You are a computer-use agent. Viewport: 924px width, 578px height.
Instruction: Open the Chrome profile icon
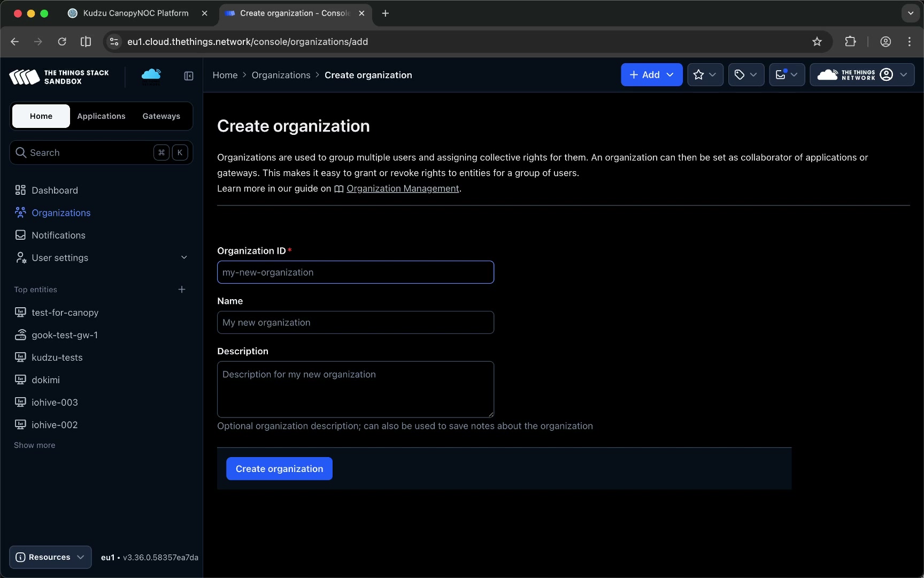tap(885, 42)
